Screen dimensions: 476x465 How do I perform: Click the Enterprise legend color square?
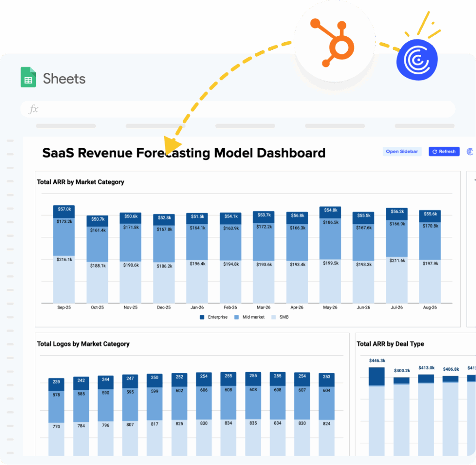(202, 317)
